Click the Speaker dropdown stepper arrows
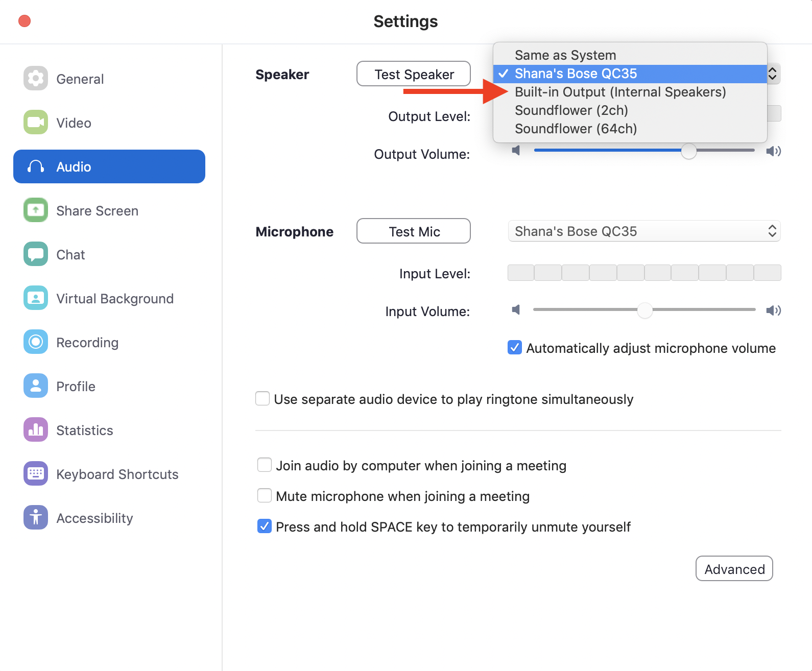Image resolution: width=812 pixels, height=671 pixels. pyautogui.click(x=773, y=74)
